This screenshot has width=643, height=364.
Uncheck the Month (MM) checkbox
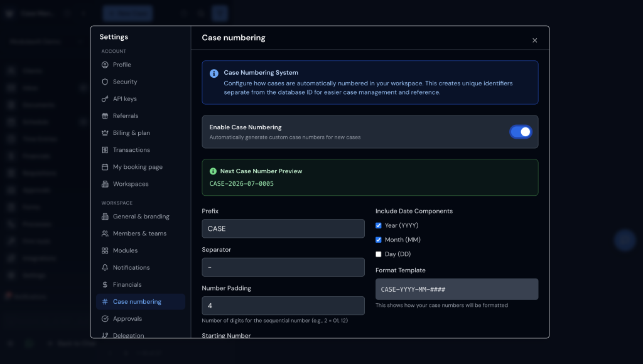[x=379, y=240]
